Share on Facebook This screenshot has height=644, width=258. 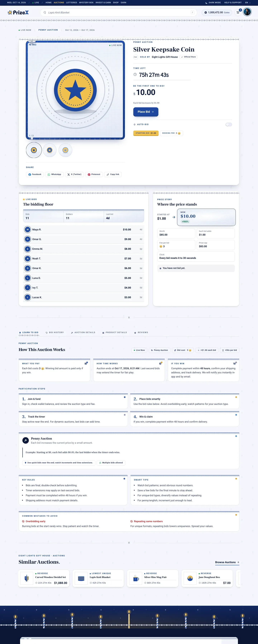(x=35, y=174)
